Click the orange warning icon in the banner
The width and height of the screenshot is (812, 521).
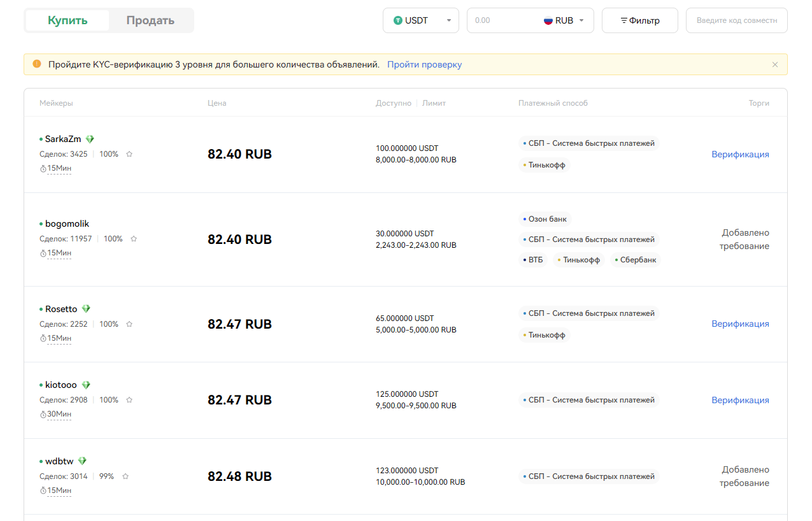pyautogui.click(x=37, y=64)
